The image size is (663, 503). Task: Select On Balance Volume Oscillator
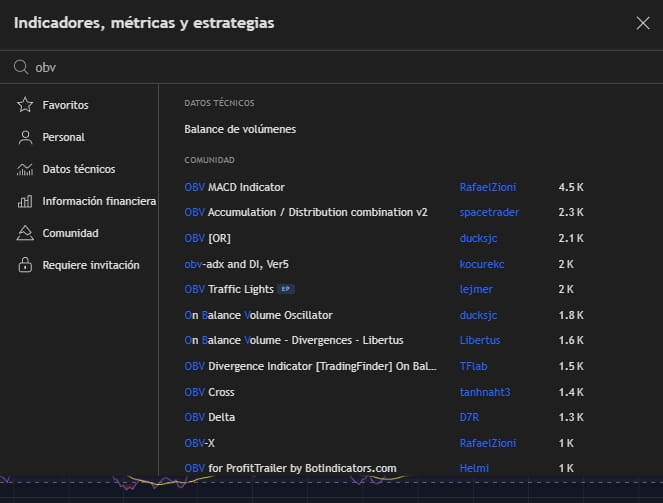258,315
